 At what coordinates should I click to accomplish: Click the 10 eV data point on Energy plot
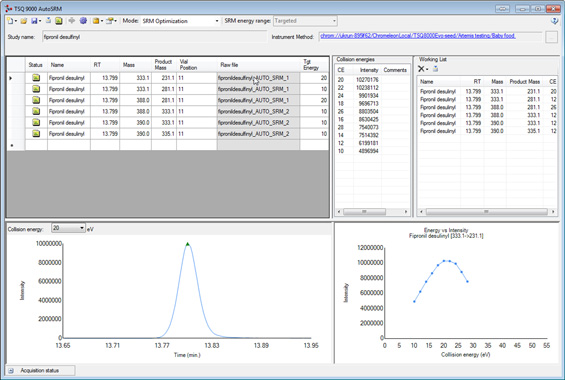(414, 301)
